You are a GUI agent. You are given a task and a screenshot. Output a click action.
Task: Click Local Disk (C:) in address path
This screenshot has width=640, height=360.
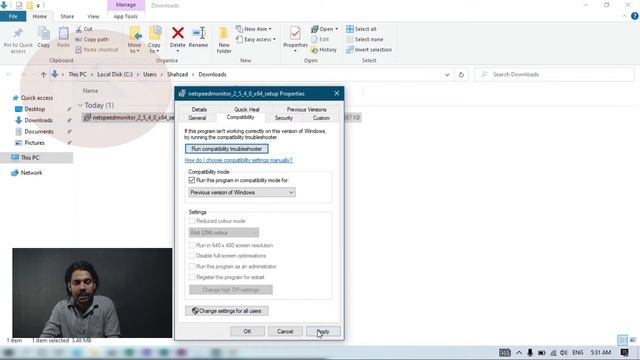point(115,74)
